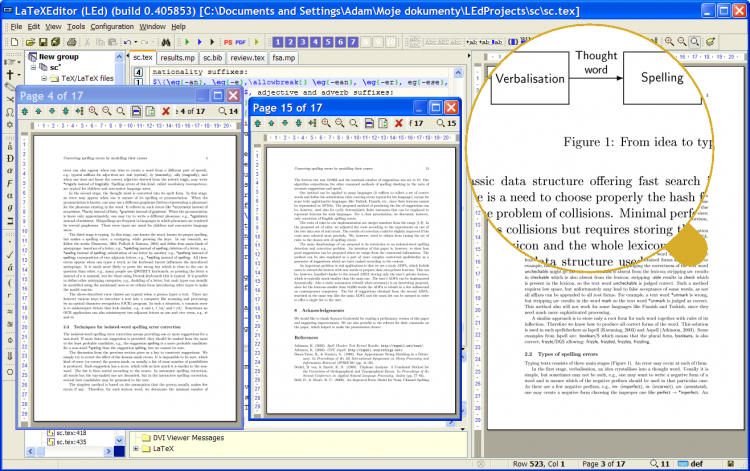Zoom in within Page 4 of 17 window

pos(93,111)
